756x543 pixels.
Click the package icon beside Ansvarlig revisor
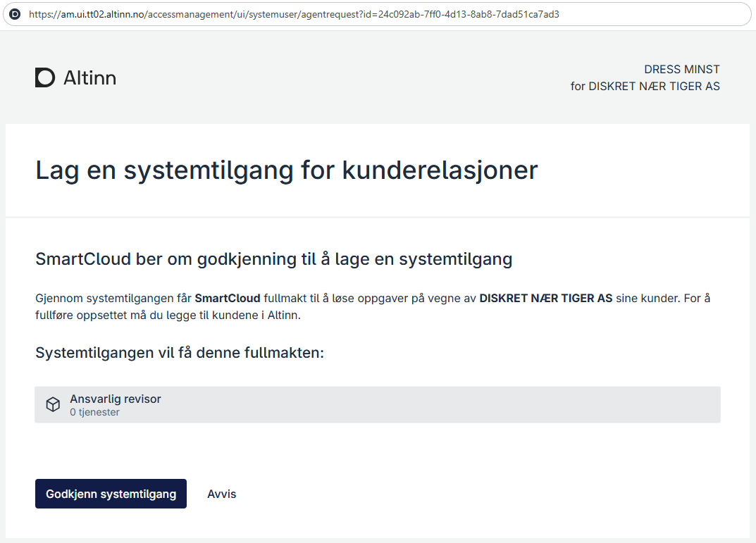[53, 404]
